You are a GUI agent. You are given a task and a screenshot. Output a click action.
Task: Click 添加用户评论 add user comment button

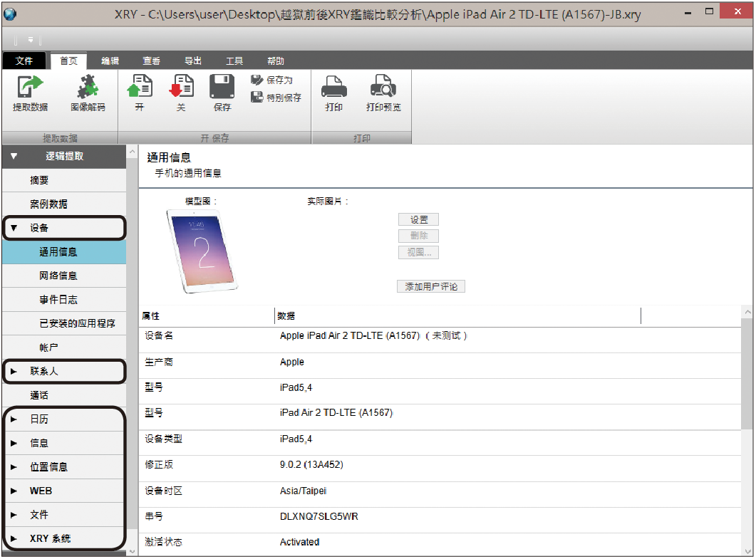point(431,286)
